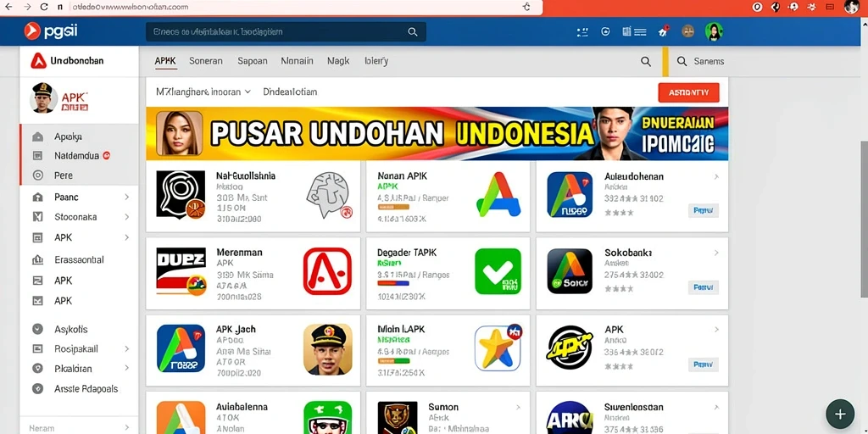Click the Auleudohenan card's download button
This screenshot has width=868, height=434.
[x=703, y=210]
